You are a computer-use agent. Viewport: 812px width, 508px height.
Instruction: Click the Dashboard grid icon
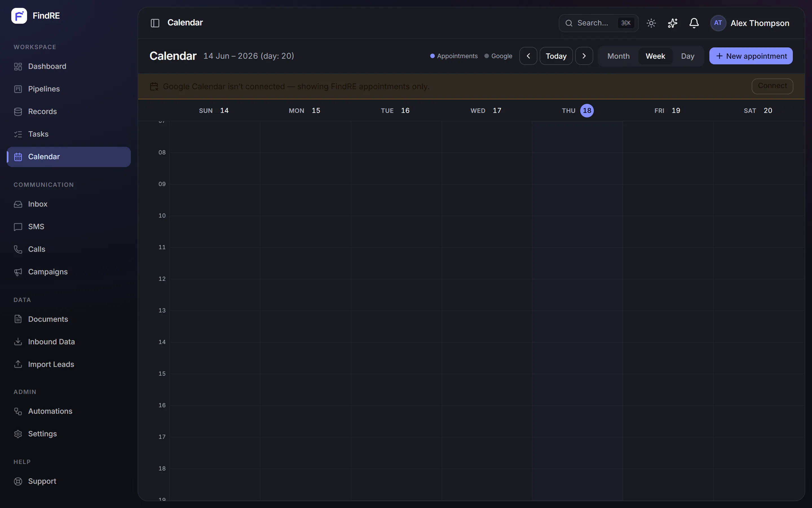[18, 67]
